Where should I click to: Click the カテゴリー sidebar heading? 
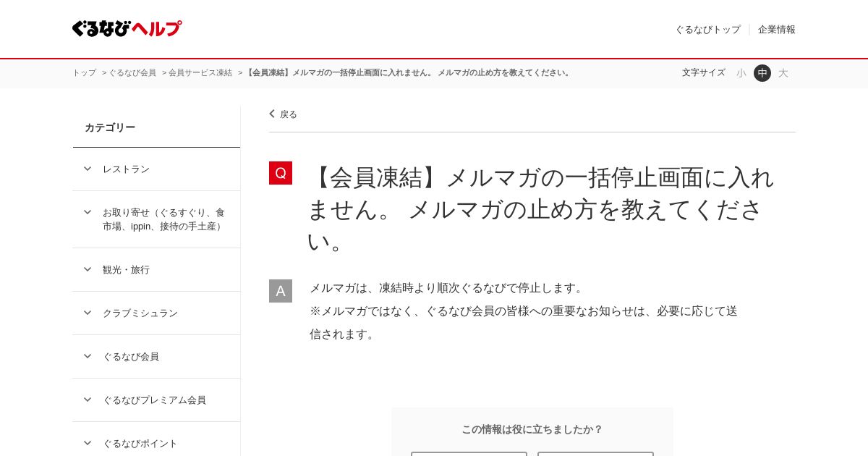coord(110,127)
